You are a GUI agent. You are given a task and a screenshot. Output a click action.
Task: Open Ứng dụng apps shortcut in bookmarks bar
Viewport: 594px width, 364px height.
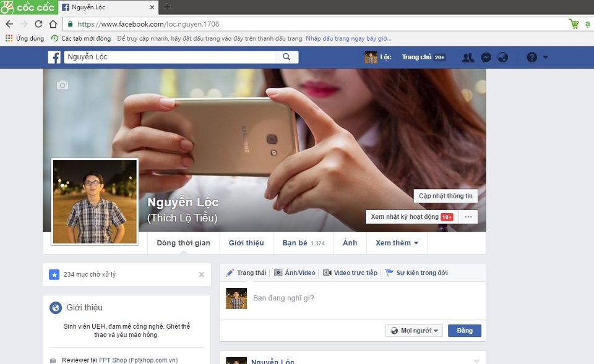25,38
